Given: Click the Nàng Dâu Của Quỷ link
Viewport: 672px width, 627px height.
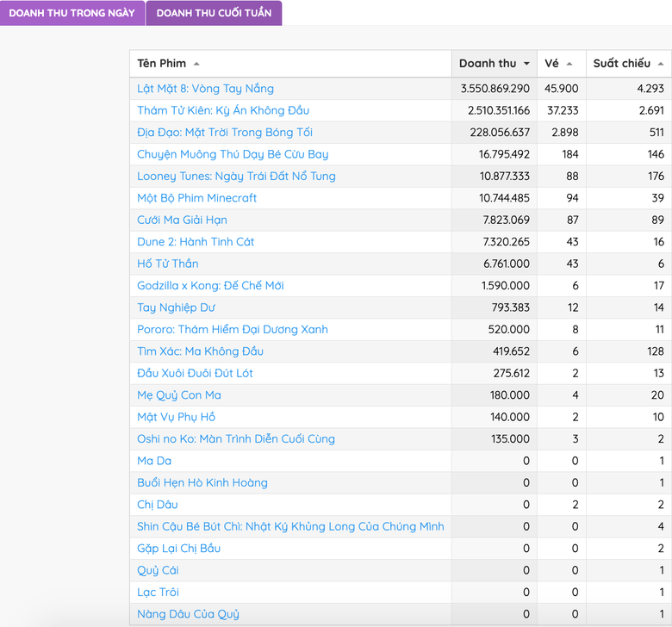Looking at the screenshot, I should (x=188, y=614).
